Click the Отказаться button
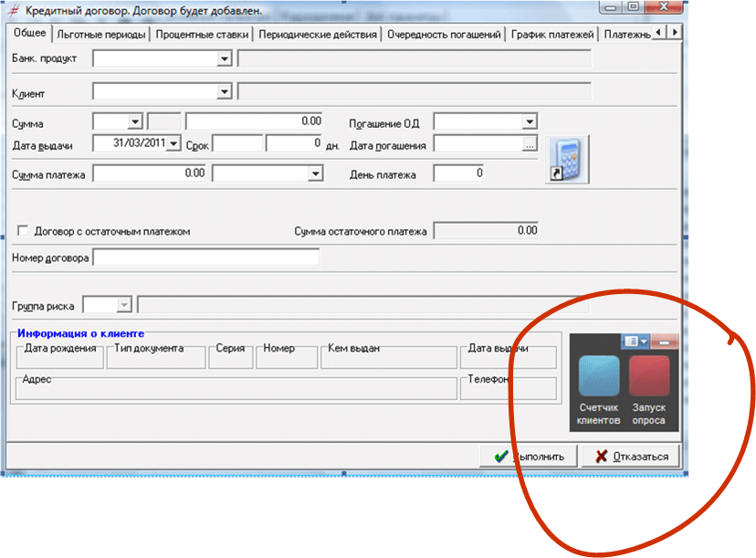This screenshot has height=558, width=756. [631, 457]
